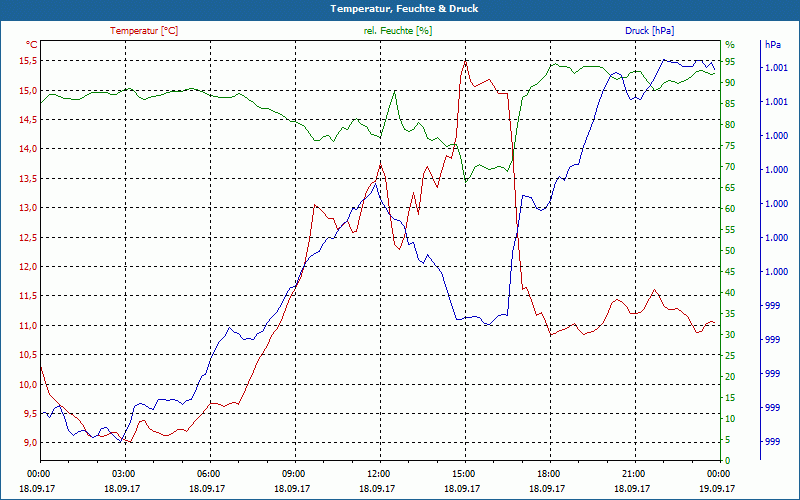Click the green "50" humidity axis tick
Image resolution: width=800 pixels, height=500 pixels.
[x=730, y=251]
